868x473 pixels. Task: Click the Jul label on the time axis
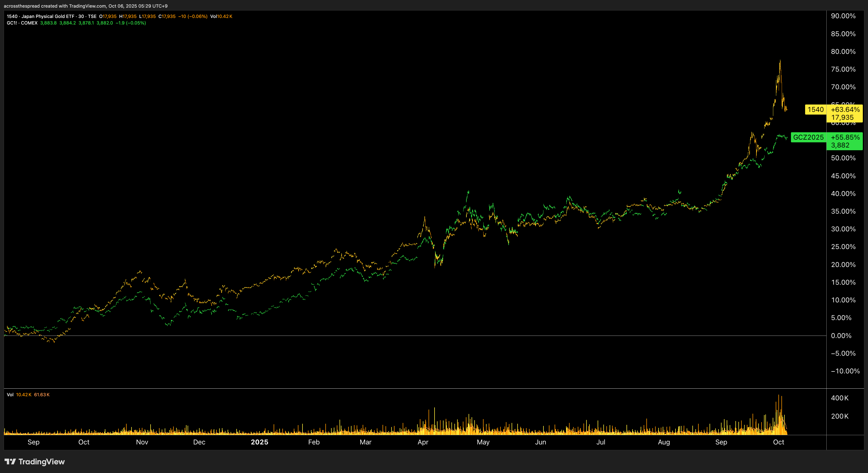(x=600, y=442)
